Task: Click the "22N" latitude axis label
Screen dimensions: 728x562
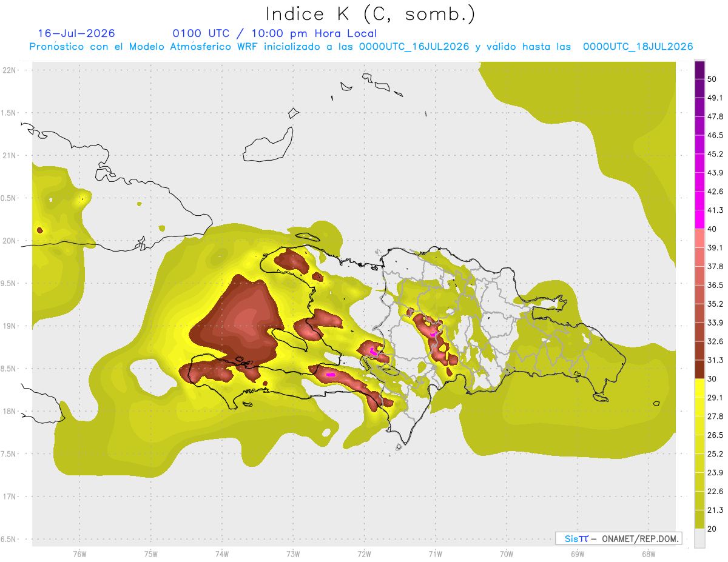Action: click(8, 70)
